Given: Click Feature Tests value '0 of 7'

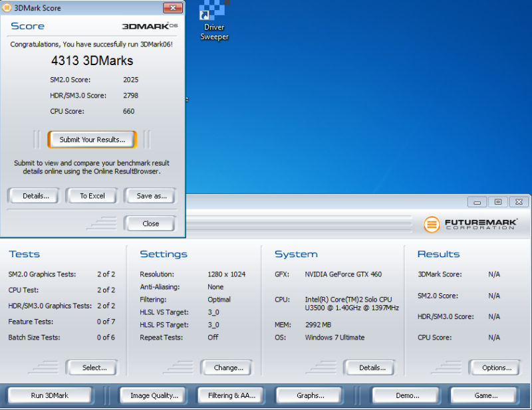Looking at the screenshot, I should point(106,322).
